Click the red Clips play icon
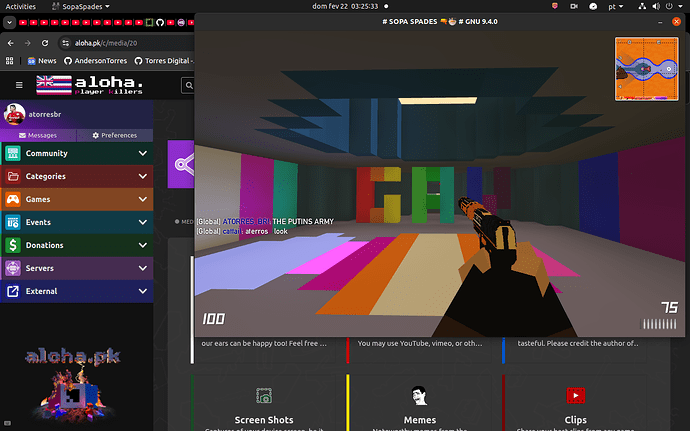The width and height of the screenshot is (690, 431). 575,395
